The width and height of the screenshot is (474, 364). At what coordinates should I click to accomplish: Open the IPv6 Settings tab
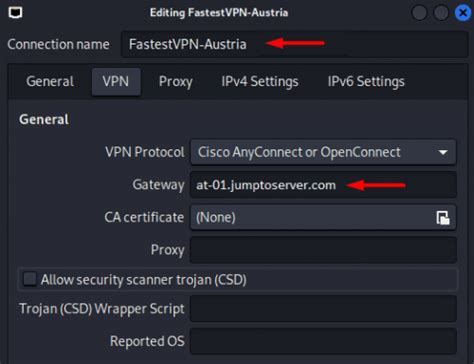coord(366,82)
